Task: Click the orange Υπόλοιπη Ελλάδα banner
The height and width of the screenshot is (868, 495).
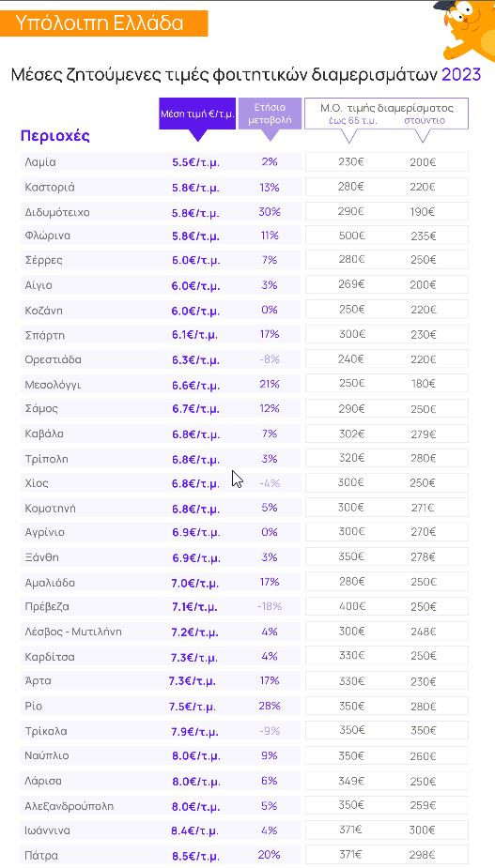Action: [103, 23]
